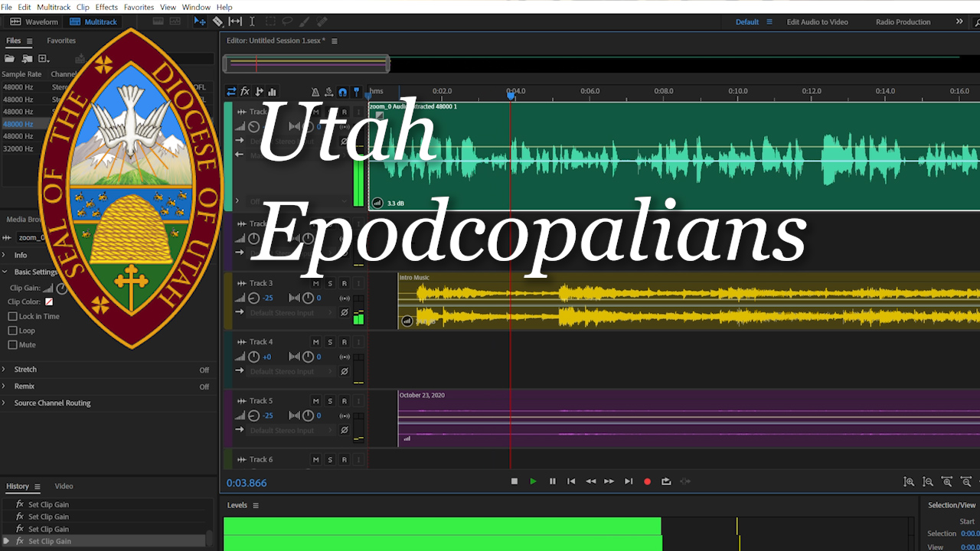980x551 pixels.
Task: Solo Track 5
Action: [330, 401]
